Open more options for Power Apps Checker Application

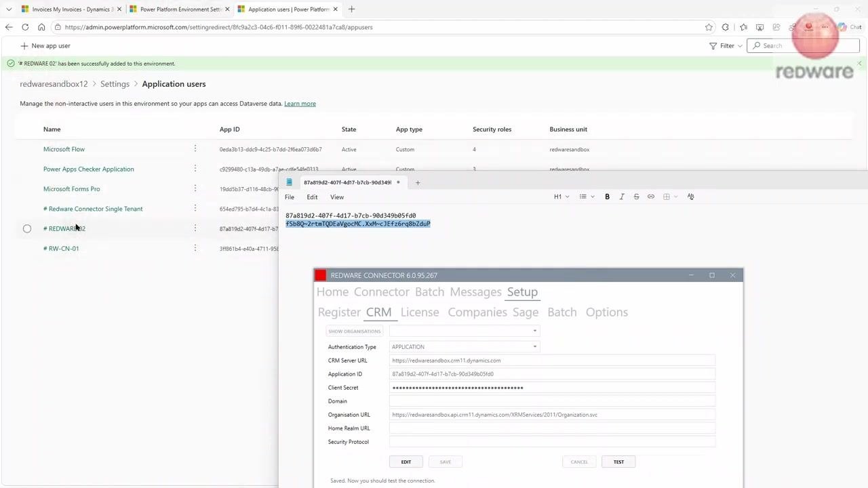[x=195, y=168]
